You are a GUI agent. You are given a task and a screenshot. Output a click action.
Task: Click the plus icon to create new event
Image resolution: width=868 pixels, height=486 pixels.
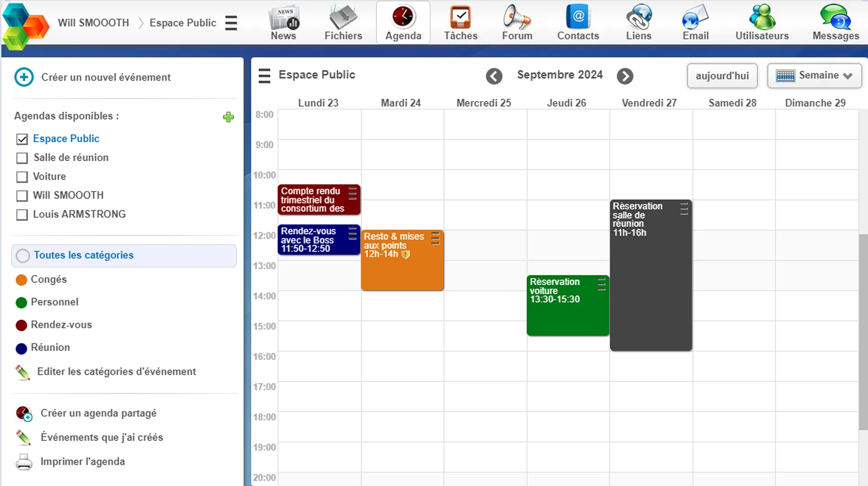click(24, 77)
